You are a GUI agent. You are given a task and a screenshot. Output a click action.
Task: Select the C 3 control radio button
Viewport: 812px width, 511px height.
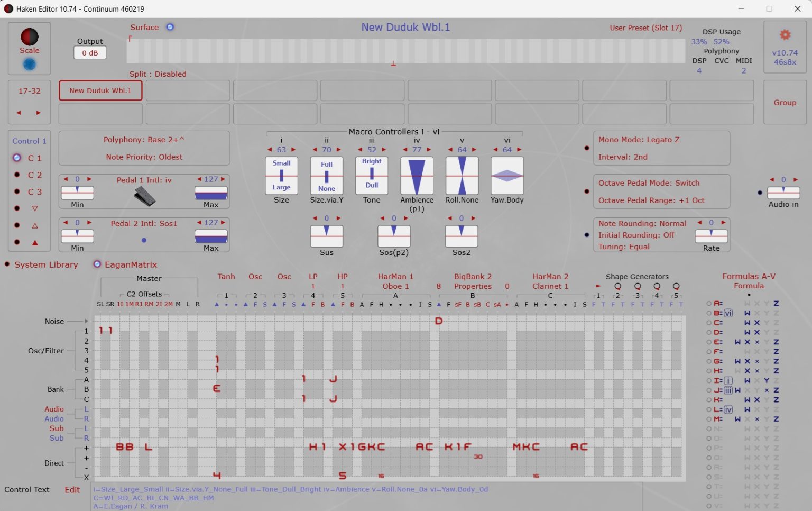(x=17, y=191)
